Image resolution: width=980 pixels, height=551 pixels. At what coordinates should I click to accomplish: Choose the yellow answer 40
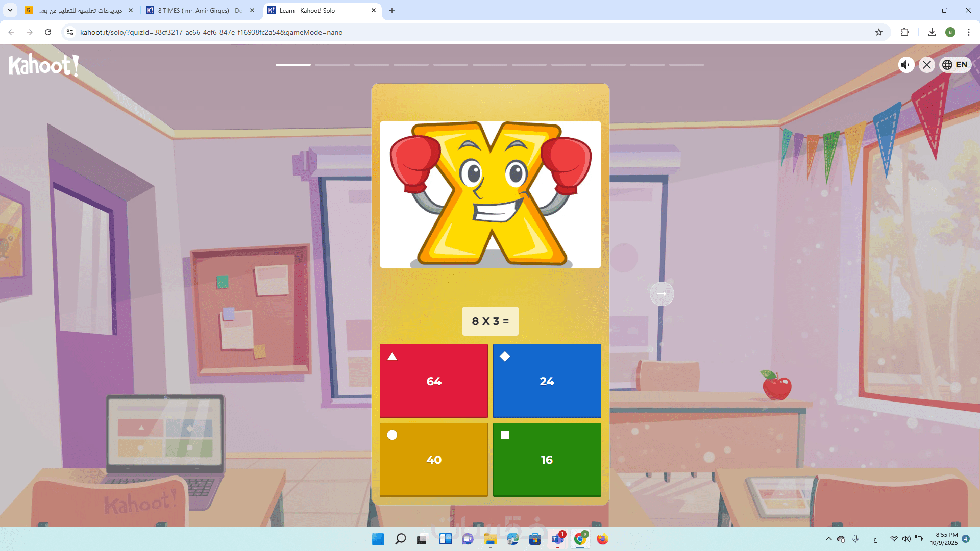(433, 460)
